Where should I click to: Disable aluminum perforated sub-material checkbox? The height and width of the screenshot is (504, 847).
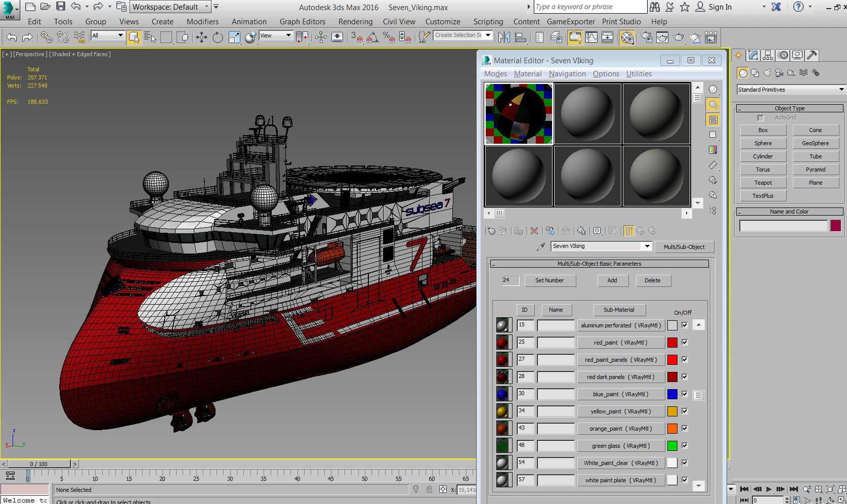685,325
